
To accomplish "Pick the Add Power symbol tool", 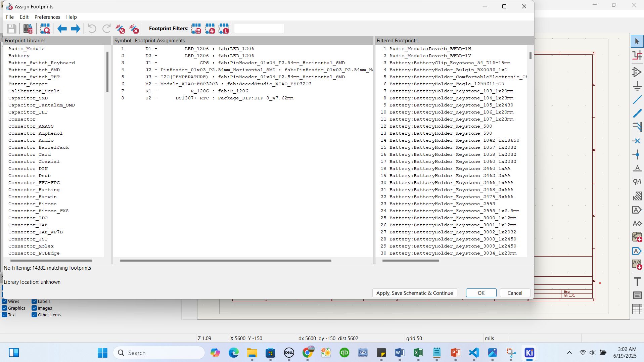I will tap(637, 86).
